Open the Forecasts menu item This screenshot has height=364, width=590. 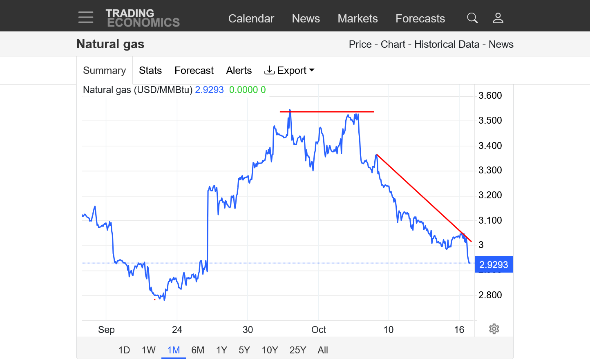420,18
